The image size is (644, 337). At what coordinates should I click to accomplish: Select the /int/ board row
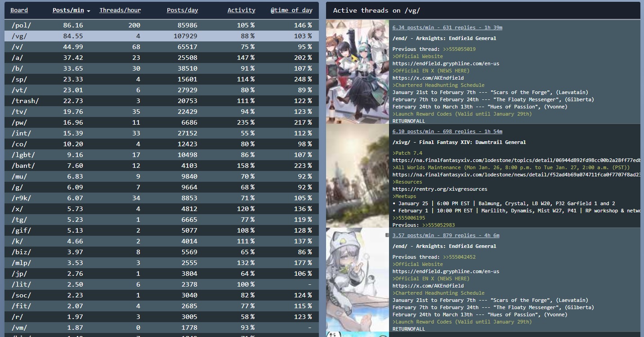click(161, 133)
